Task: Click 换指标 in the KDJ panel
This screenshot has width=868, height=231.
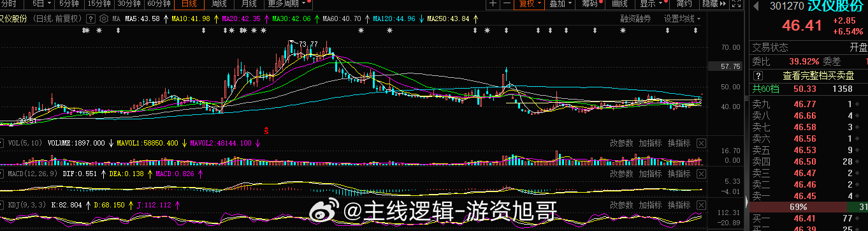Action: coord(679,205)
